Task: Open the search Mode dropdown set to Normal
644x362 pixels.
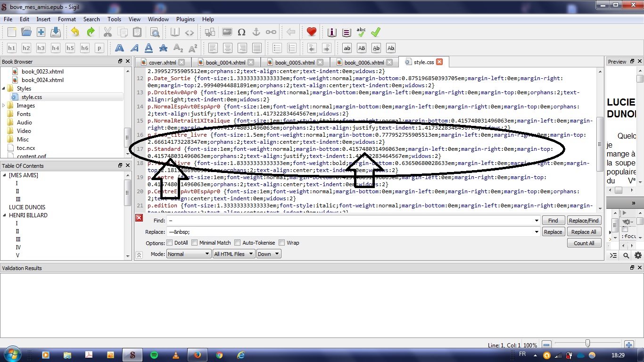Action: [188, 254]
